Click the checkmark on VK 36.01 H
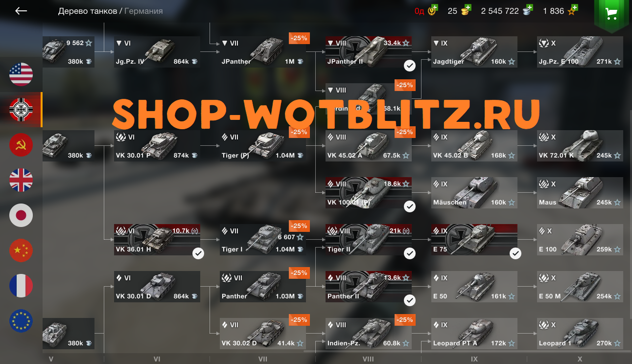632x364 pixels. (x=198, y=253)
